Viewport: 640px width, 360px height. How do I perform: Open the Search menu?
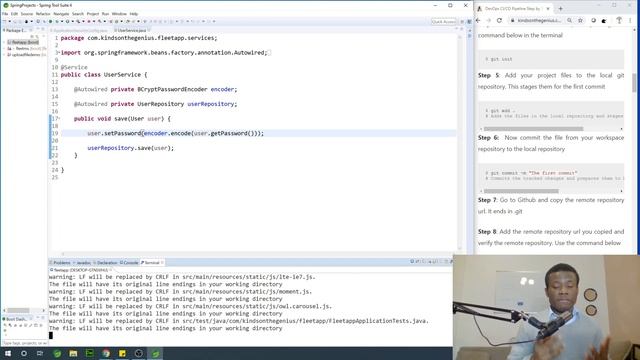click(x=78, y=14)
